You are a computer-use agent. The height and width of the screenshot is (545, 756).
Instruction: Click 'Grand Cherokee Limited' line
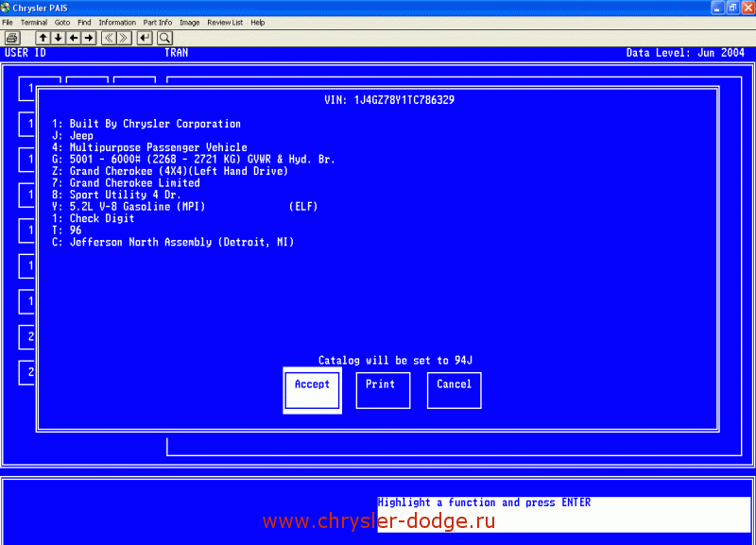coord(126,183)
